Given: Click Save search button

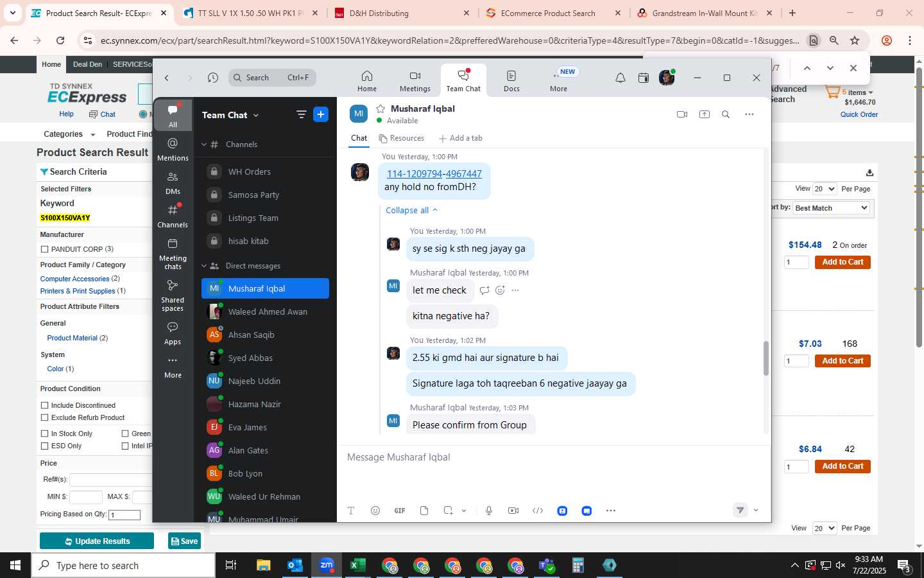Looking at the screenshot, I should [184, 541].
